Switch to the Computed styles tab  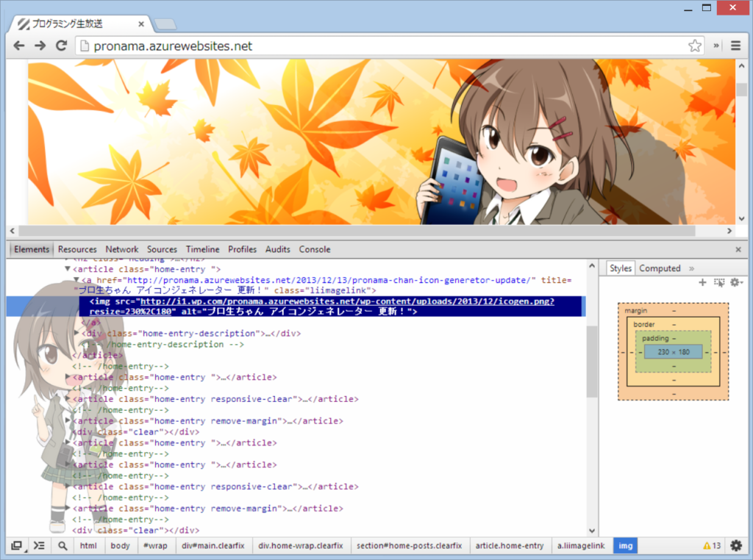click(659, 268)
